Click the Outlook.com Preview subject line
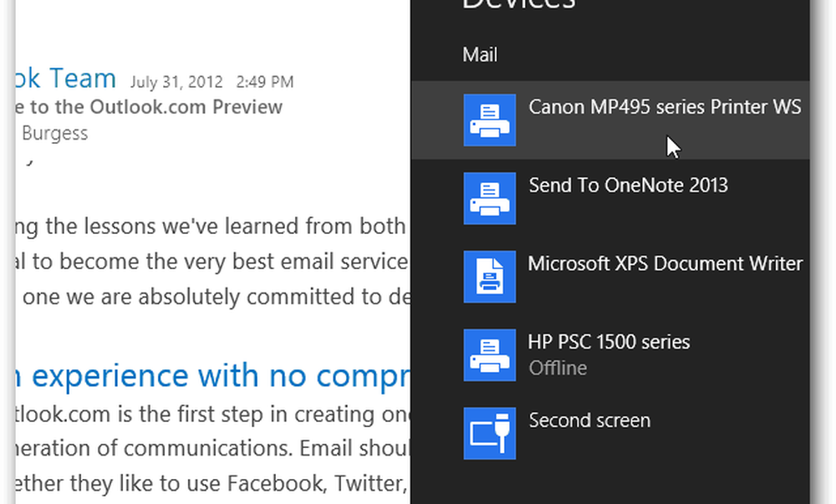 pos(150,107)
